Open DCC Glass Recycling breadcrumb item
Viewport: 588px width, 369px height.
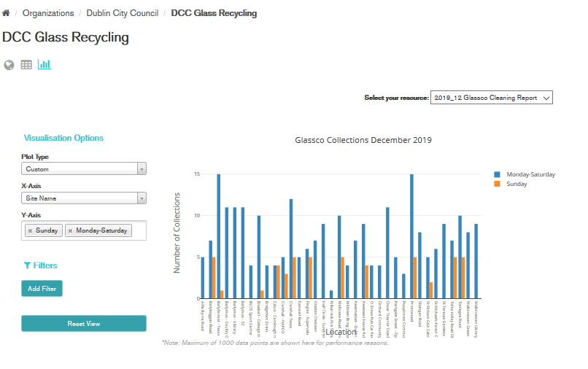pos(214,13)
